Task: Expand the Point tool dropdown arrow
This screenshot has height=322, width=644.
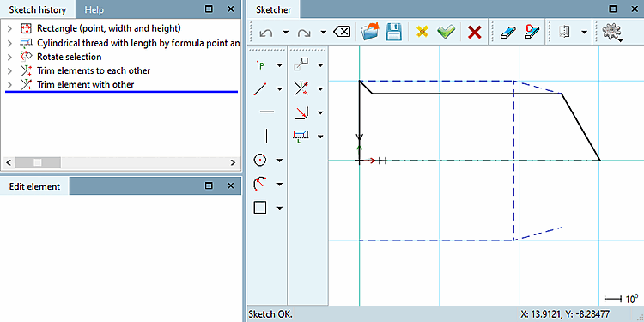Action: pyautogui.click(x=279, y=65)
